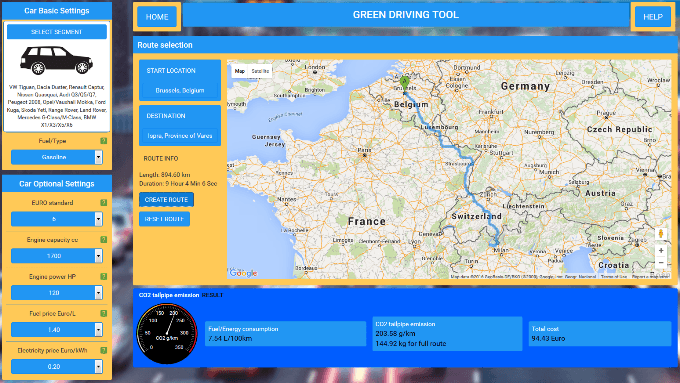Select the Street View pegman icon
Image resolution: width=680 pixels, height=383 pixels.
click(x=661, y=233)
